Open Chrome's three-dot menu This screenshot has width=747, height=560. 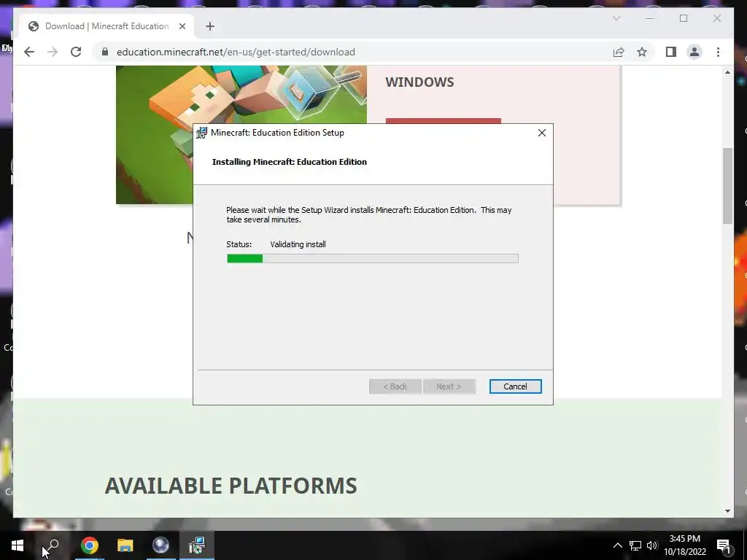tap(718, 52)
